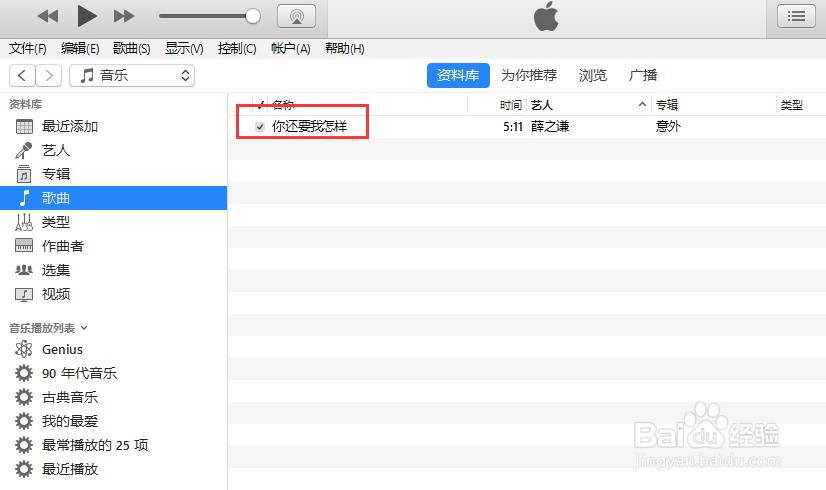This screenshot has height=490, width=826.
Task: Go forward with the right arrow button
Action: pyautogui.click(x=49, y=75)
